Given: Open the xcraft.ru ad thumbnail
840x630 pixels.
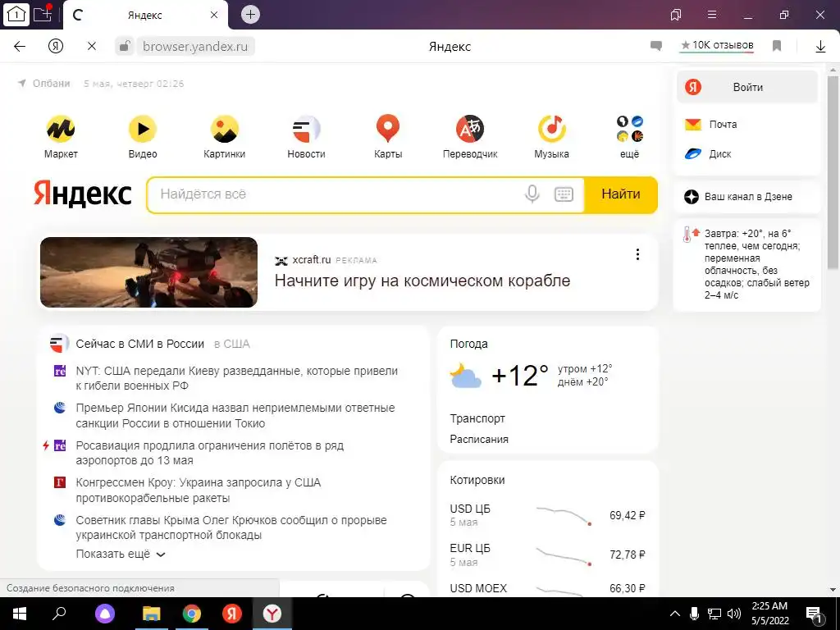Looking at the screenshot, I should point(149,272).
